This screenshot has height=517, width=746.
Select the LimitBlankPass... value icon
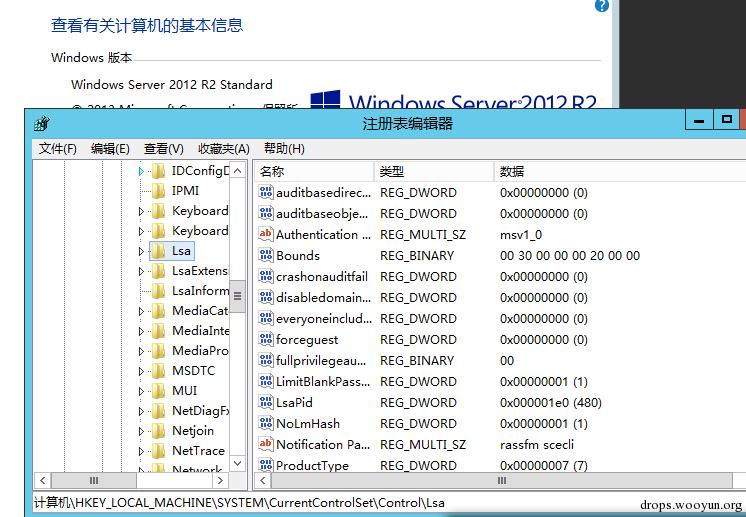click(x=265, y=381)
